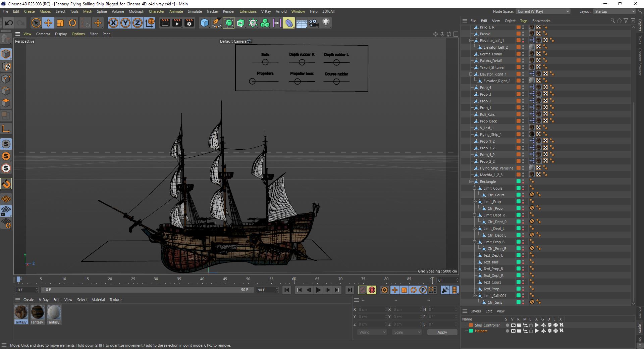Open World coordinate dropdown
This screenshot has height=349, width=644.
372,332
